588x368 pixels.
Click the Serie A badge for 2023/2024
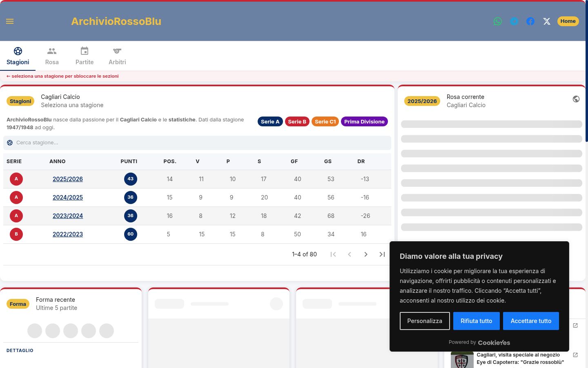tap(16, 216)
